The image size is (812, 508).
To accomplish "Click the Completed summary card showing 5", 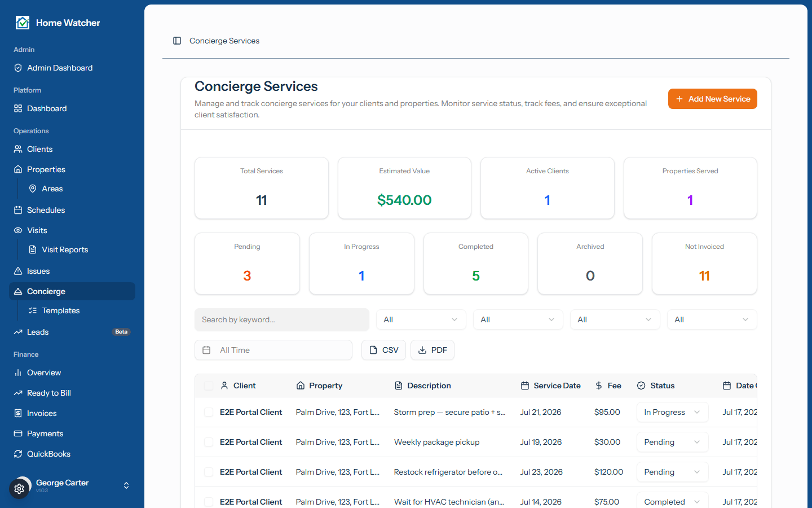I will click(476, 264).
